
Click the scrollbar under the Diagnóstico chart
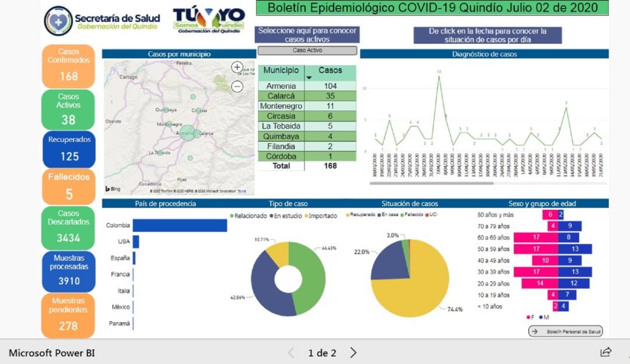[432, 183]
